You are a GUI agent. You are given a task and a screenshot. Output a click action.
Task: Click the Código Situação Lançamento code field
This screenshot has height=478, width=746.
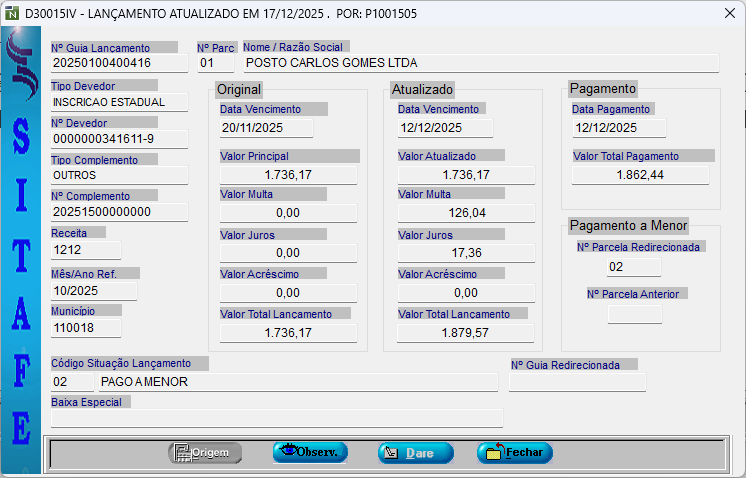pyautogui.click(x=71, y=382)
